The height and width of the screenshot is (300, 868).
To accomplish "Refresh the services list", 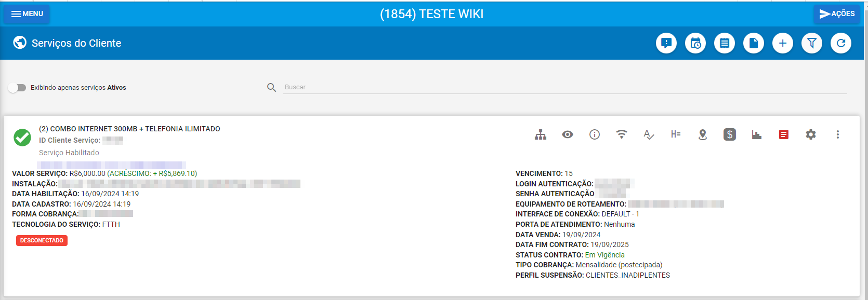I will pos(841,43).
